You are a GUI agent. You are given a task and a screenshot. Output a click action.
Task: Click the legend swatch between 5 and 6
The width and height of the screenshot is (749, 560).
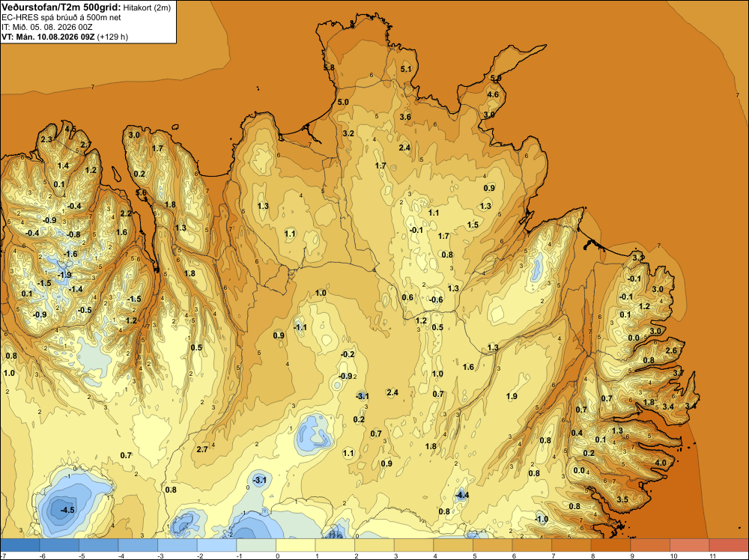coord(493,545)
